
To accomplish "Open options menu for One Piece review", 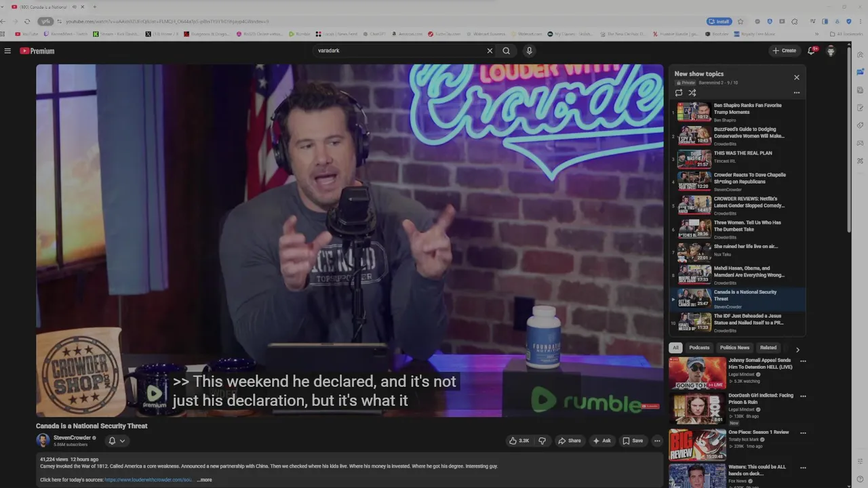I will click(x=803, y=432).
